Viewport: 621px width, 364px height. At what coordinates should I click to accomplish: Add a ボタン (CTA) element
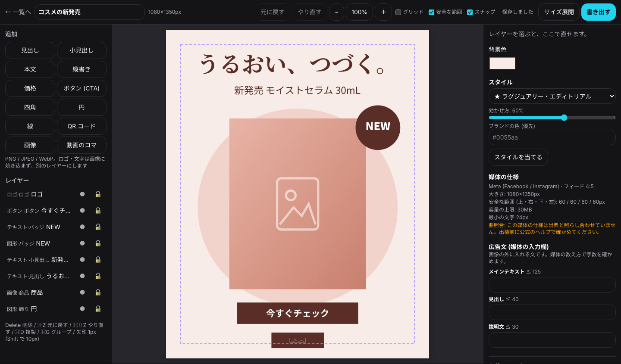tap(82, 88)
